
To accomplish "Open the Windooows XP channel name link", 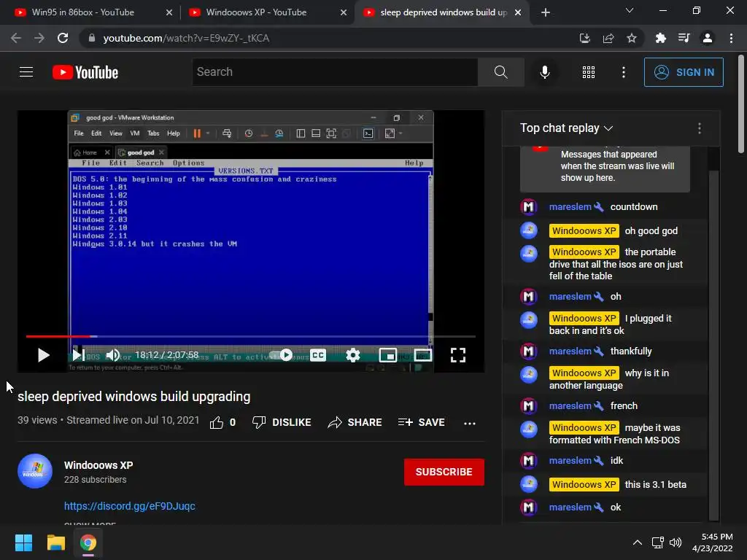I will [98, 465].
